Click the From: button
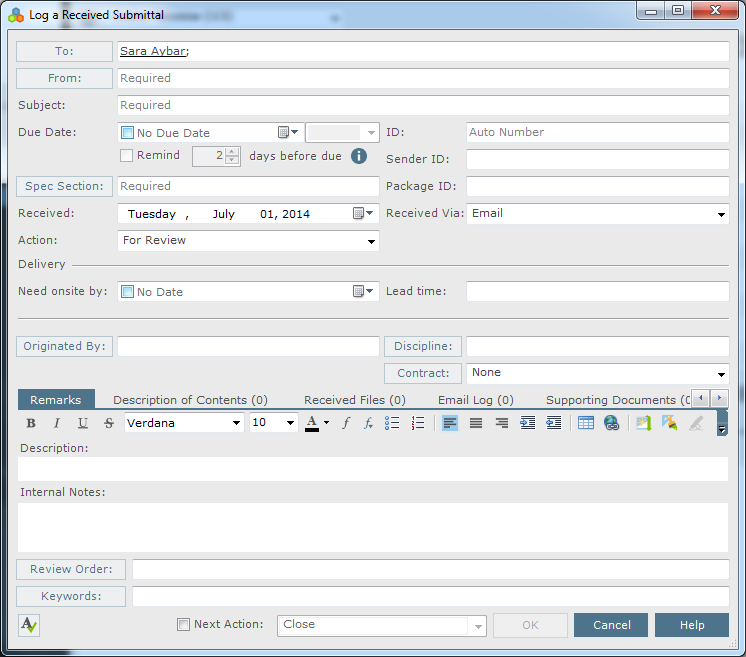This screenshot has height=657, width=746. [x=64, y=78]
